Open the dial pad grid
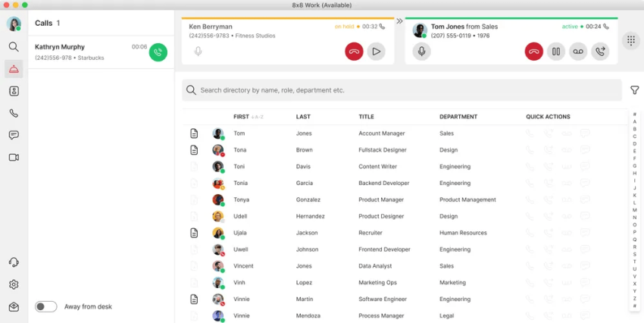The width and height of the screenshot is (644, 323). [x=631, y=40]
